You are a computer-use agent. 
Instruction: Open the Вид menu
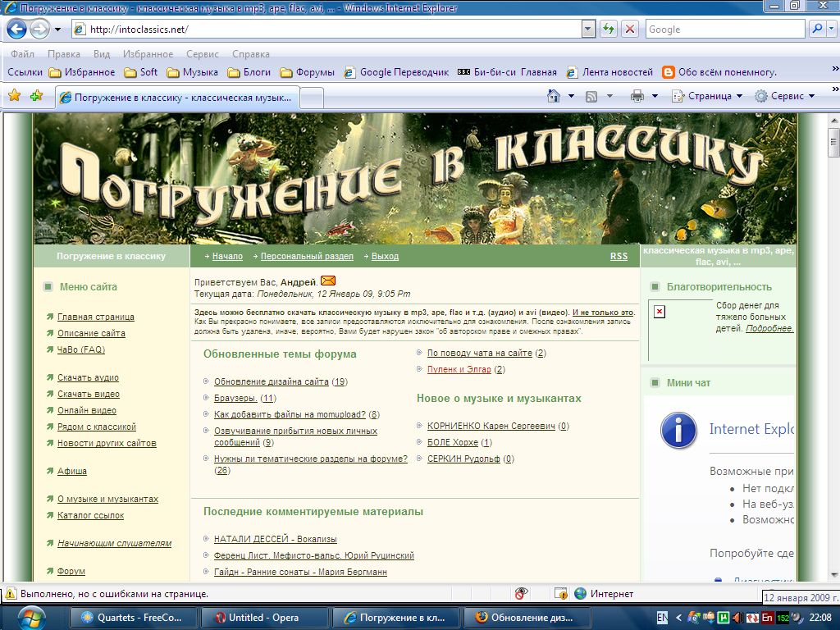[101, 54]
